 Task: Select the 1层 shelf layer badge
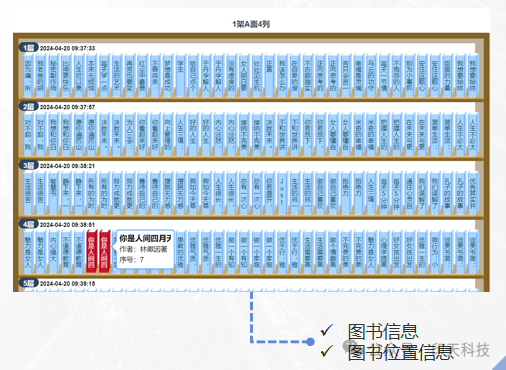(28, 48)
